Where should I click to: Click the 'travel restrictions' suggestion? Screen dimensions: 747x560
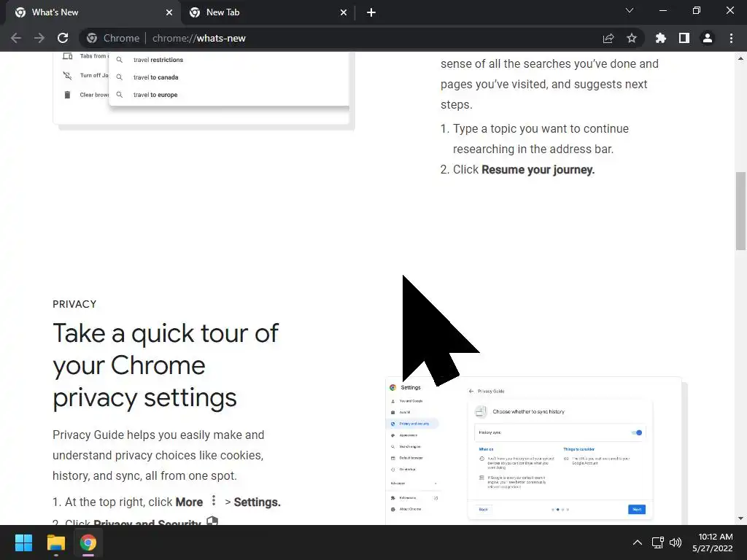click(x=158, y=60)
